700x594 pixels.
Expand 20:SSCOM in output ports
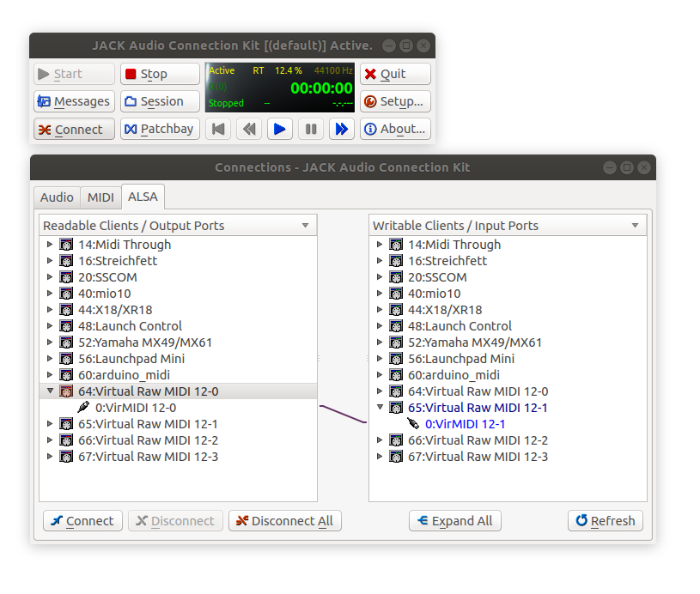tap(50, 277)
